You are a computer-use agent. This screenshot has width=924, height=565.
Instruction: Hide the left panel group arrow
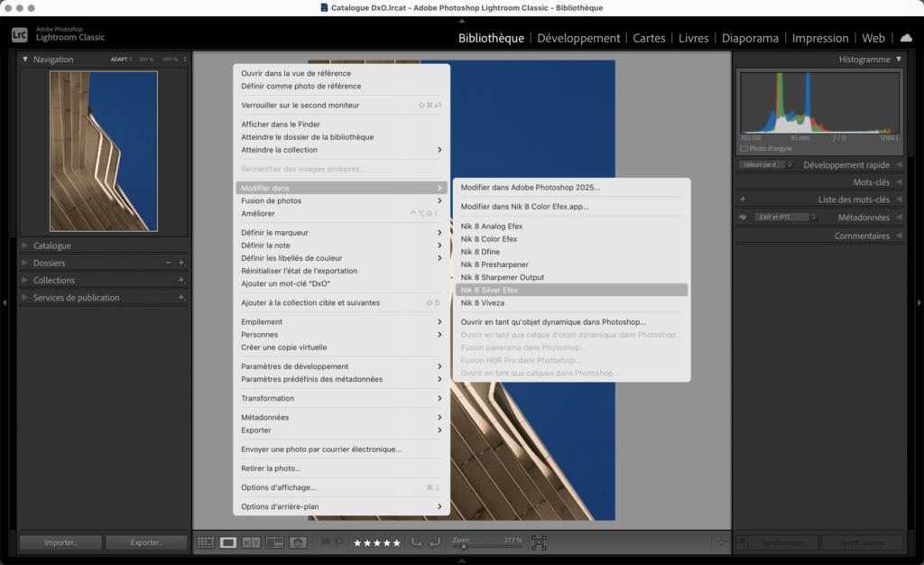[5, 302]
